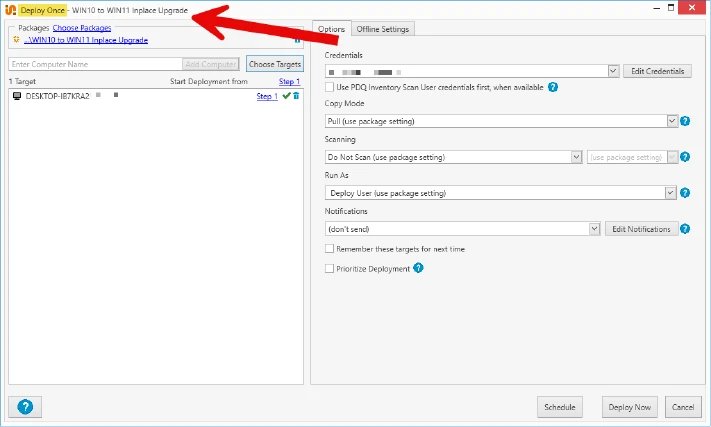Image resolution: width=711 pixels, height=427 pixels.
Task: Open the WIN10 to WIN11 Inplace Upgrade package link
Action: [x=86, y=40]
